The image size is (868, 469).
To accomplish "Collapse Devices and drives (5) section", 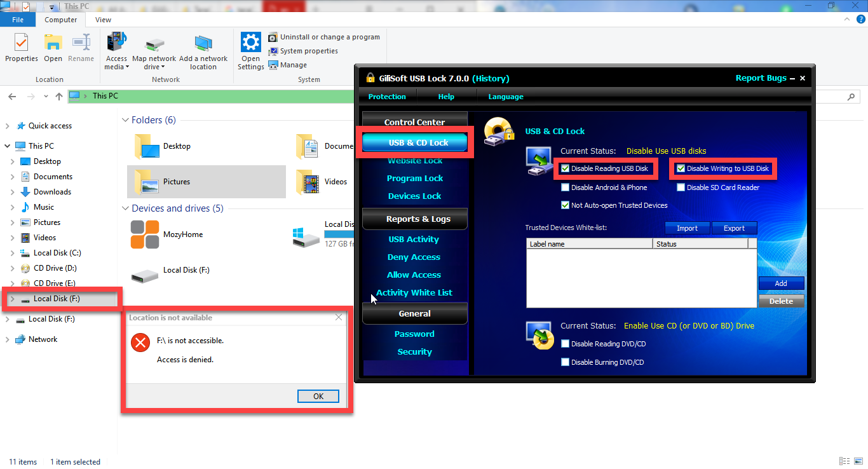I will (125, 208).
